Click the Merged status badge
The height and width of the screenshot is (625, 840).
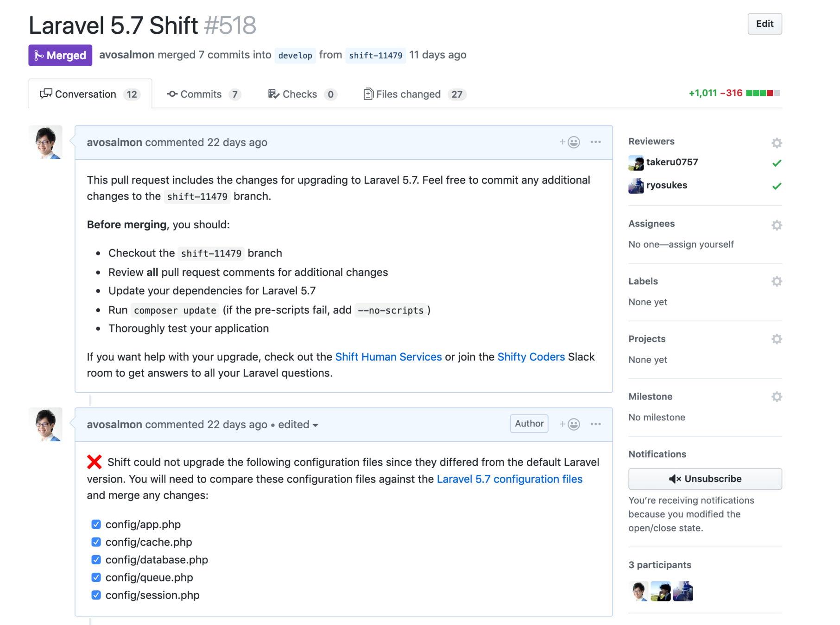pyautogui.click(x=60, y=55)
